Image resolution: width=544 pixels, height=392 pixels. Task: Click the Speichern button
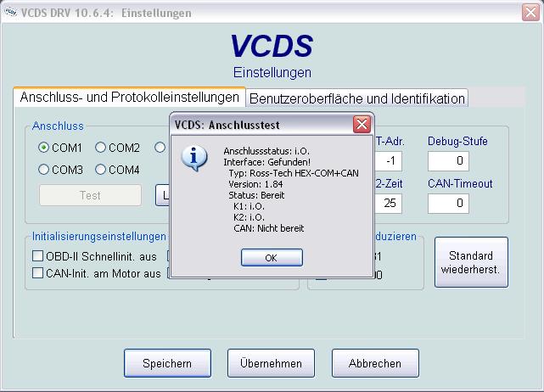tap(167, 363)
